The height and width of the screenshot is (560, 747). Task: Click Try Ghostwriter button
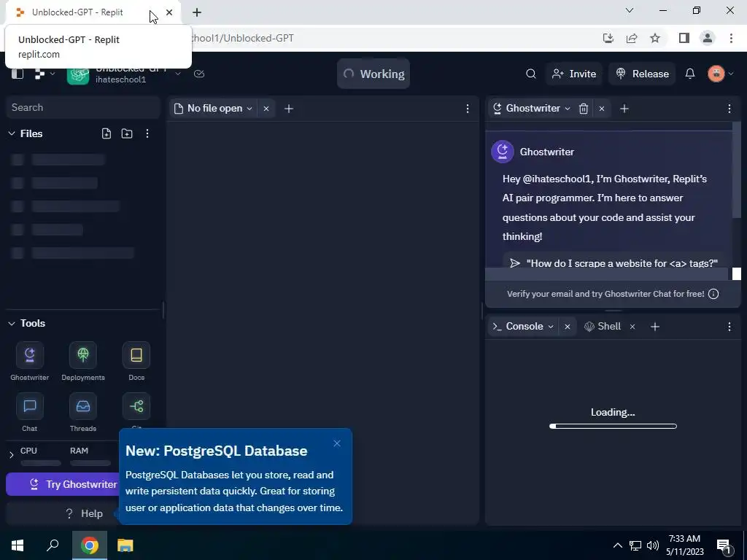pyautogui.click(x=63, y=484)
